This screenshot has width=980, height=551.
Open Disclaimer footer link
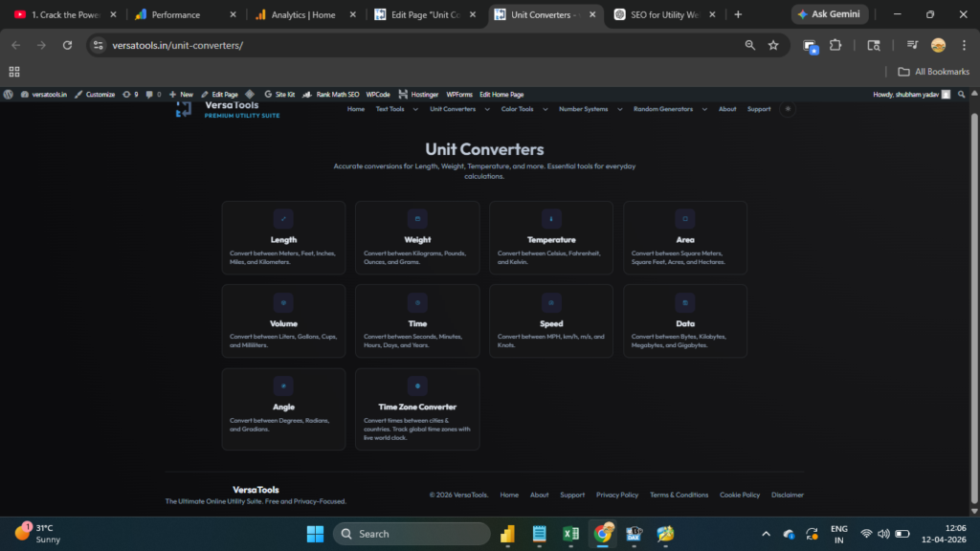tap(787, 495)
